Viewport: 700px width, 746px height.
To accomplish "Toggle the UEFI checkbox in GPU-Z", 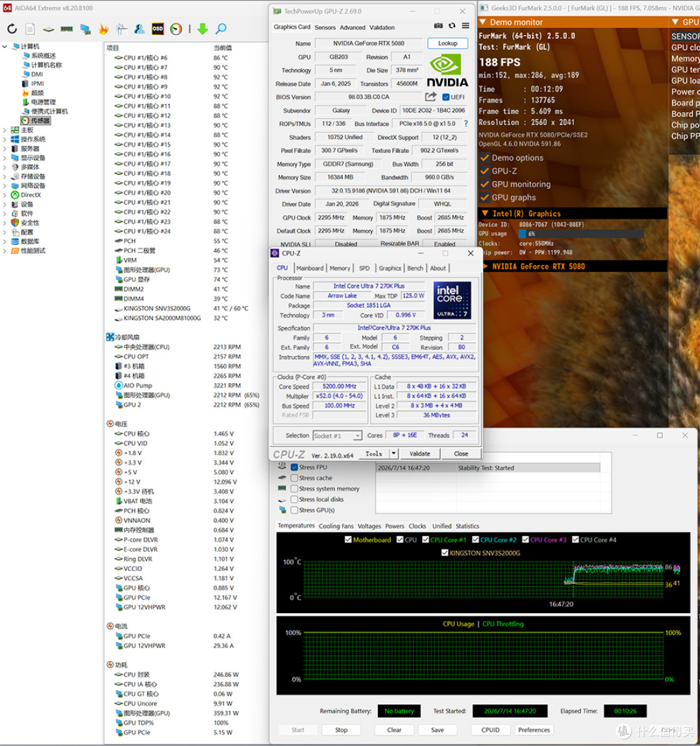I will (x=446, y=97).
